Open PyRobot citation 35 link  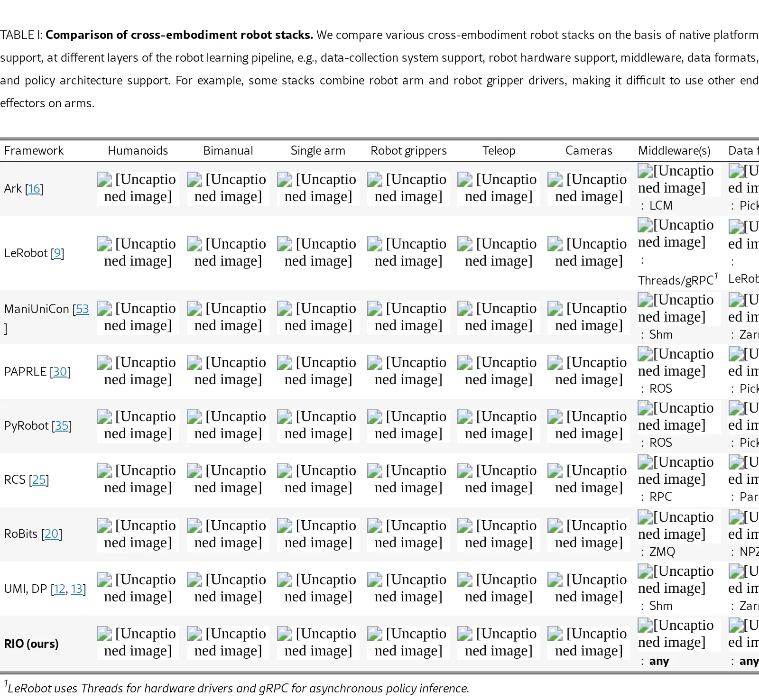[62, 426]
